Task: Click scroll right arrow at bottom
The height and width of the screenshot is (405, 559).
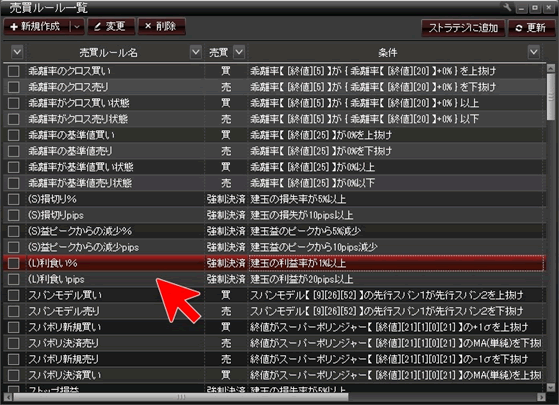Action: (541, 397)
